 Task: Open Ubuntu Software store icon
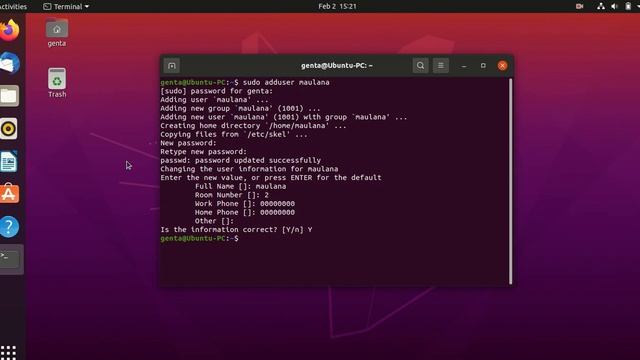(9, 194)
